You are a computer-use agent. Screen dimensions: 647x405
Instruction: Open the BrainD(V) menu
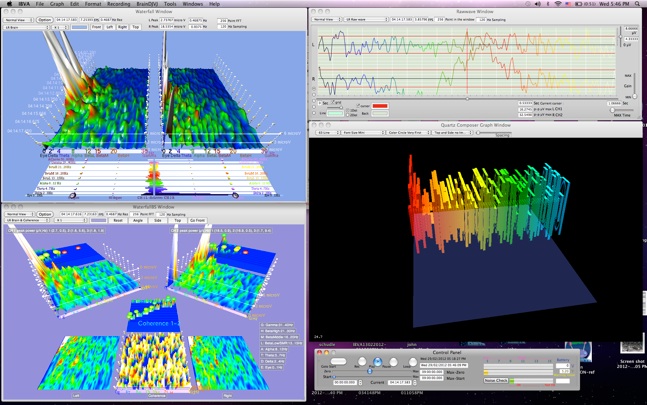click(x=147, y=4)
